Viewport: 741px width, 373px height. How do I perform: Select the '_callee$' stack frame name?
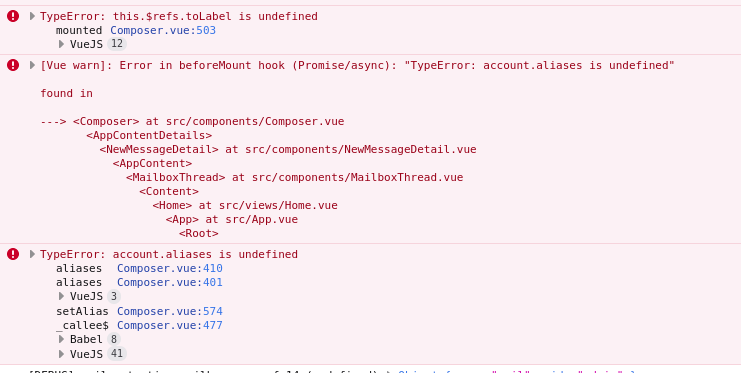click(82, 325)
